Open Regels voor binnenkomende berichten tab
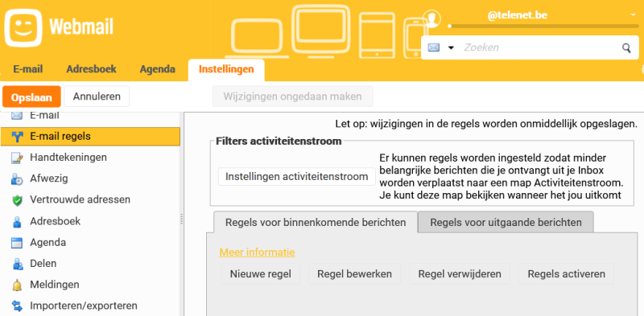This screenshot has width=644, height=316. tap(316, 223)
